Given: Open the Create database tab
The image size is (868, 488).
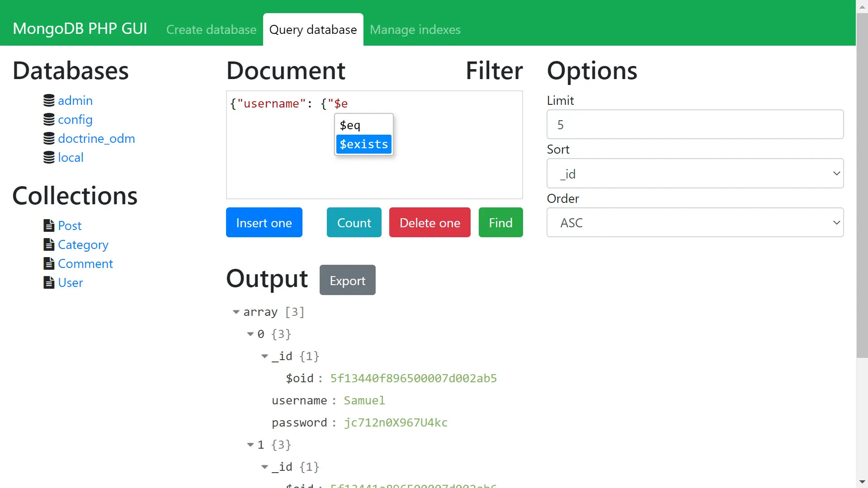Looking at the screenshot, I should click(x=211, y=29).
